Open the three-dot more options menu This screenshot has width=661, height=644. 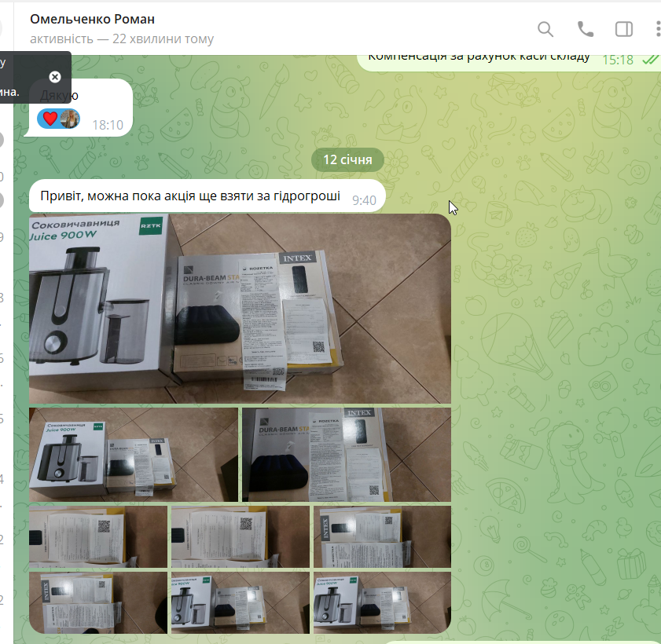658,30
